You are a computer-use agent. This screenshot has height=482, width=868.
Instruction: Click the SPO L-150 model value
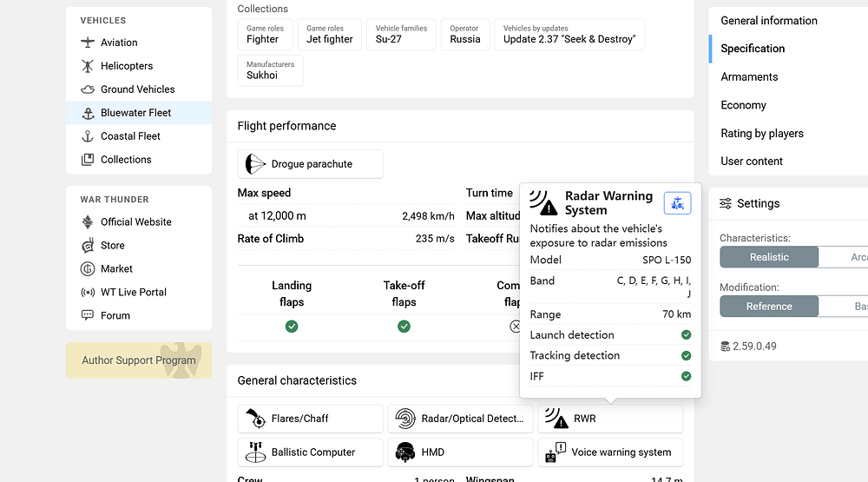point(667,260)
